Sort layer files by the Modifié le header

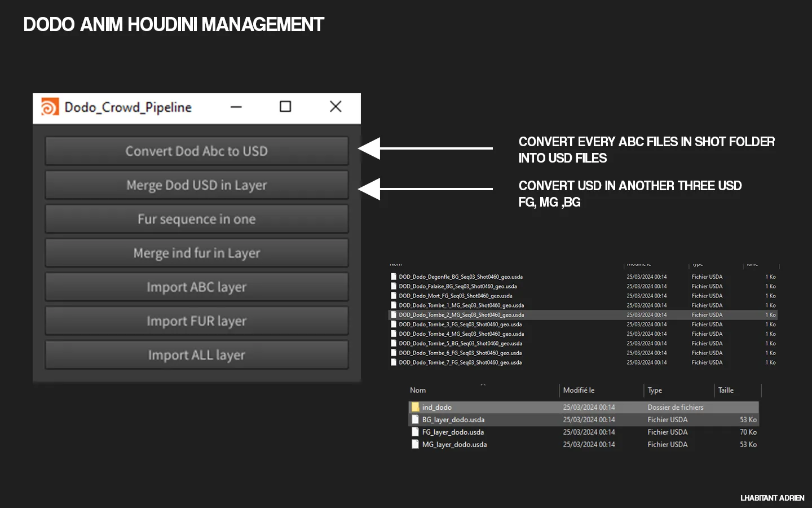click(x=579, y=390)
